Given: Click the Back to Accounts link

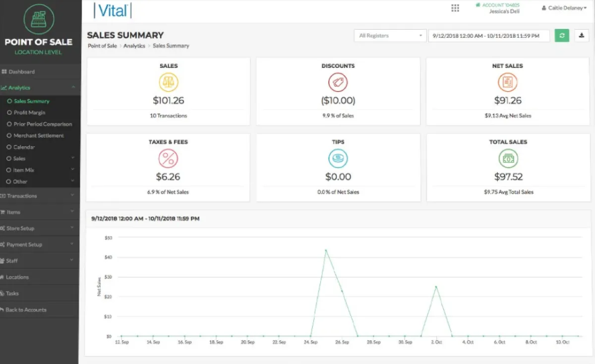Looking at the screenshot, I should [26, 310].
